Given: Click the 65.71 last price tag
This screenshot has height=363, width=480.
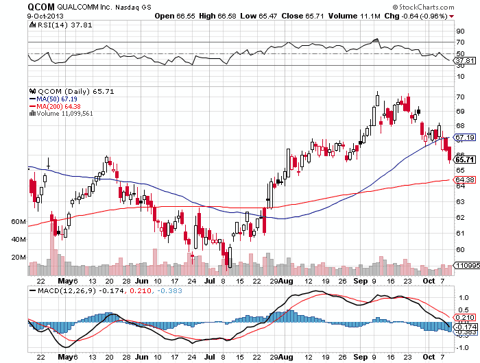Looking at the screenshot, I should point(465,160).
